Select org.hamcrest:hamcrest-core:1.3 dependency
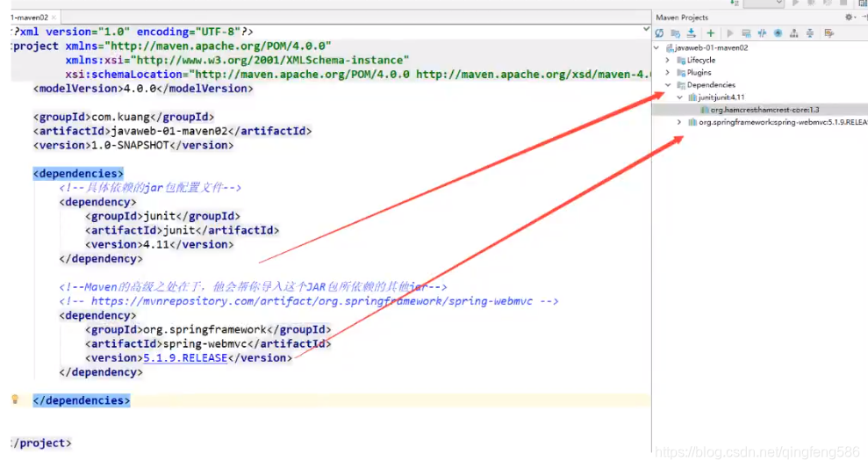 pyautogui.click(x=764, y=110)
